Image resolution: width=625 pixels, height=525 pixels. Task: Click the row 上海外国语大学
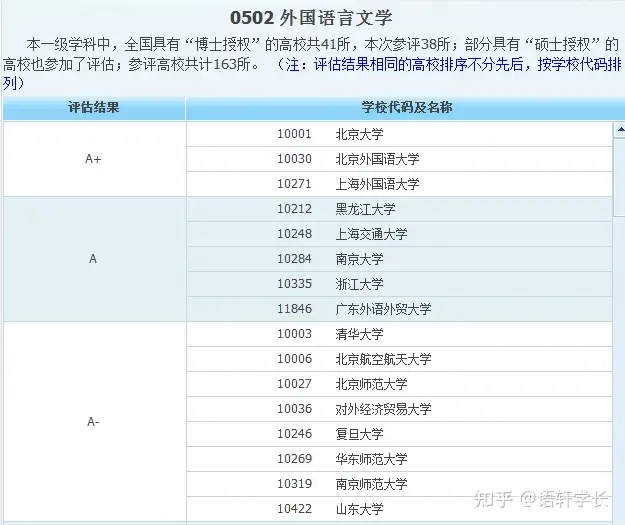399,184
